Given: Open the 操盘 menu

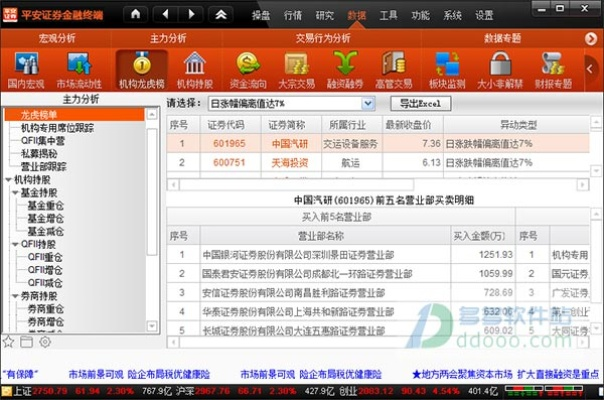Looking at the screenshot, I should (260, 15).
